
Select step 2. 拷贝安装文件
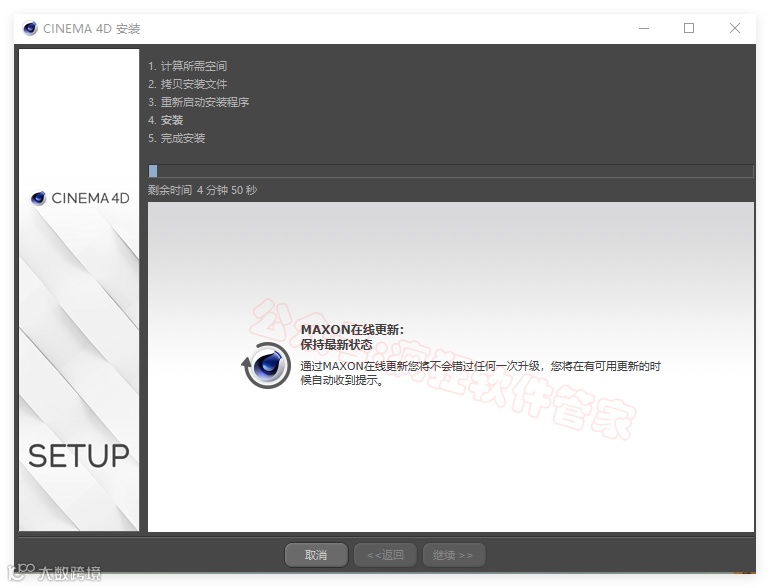tap(188, 84)
